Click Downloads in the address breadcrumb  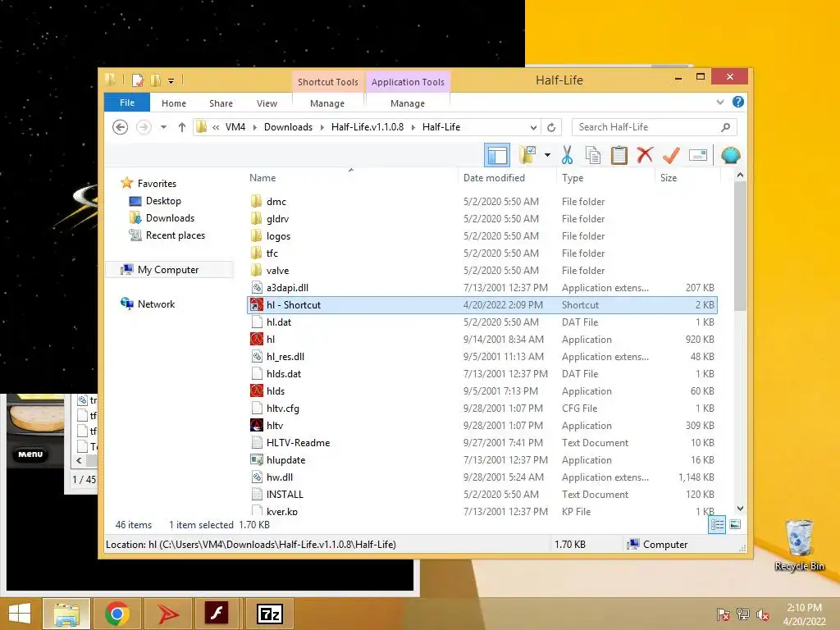coord(288,127)
